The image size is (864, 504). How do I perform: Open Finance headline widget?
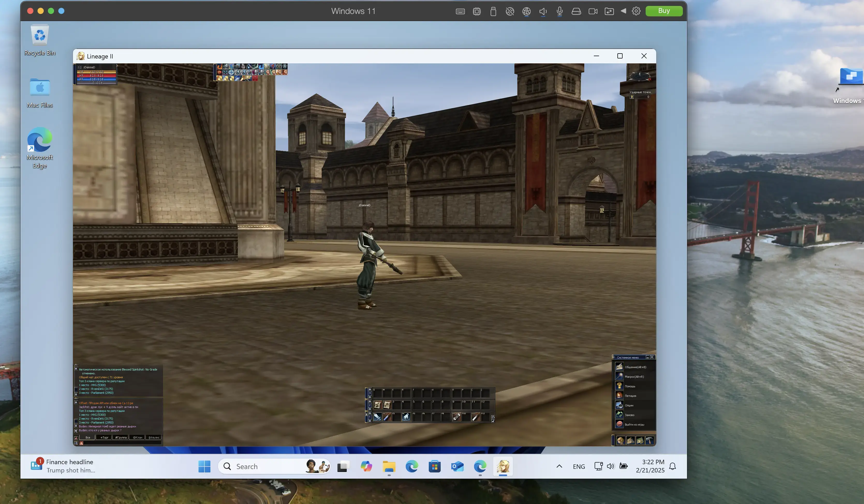click(63, 466)
